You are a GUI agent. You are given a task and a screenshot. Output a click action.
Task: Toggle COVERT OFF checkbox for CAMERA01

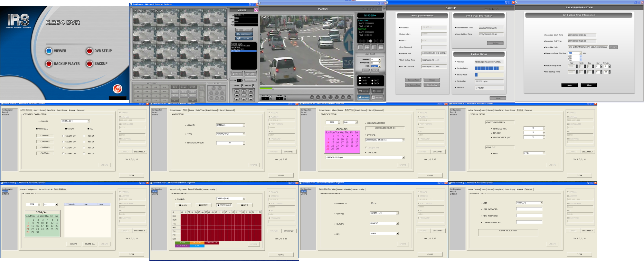click(63, 136)
